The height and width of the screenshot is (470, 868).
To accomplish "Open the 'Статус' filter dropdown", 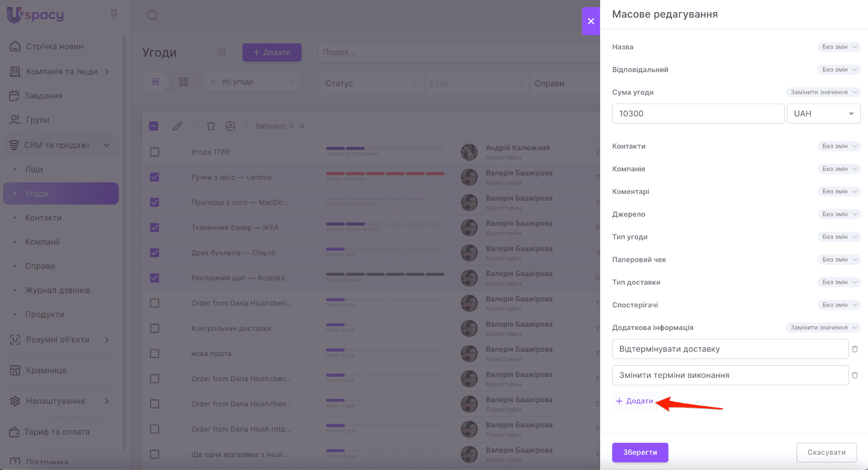I will [x=372, y=83].
